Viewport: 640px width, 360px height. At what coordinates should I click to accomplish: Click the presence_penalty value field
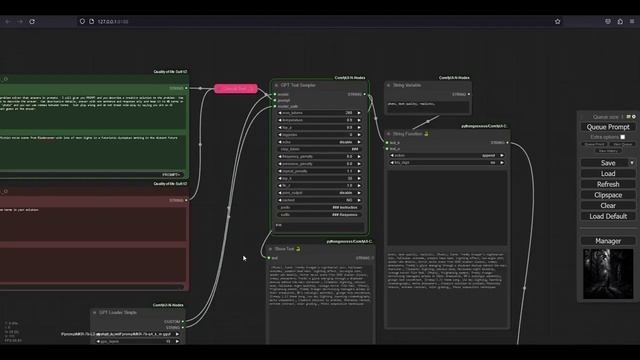coord(319,164)
